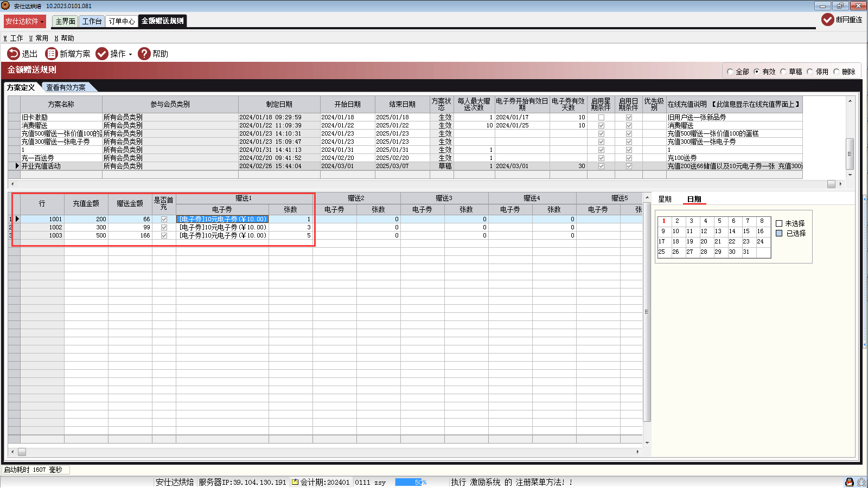This screenshot has height=488, width=868.
Task: Click the 未选择 white legend swatch
Action: (779, 223)
